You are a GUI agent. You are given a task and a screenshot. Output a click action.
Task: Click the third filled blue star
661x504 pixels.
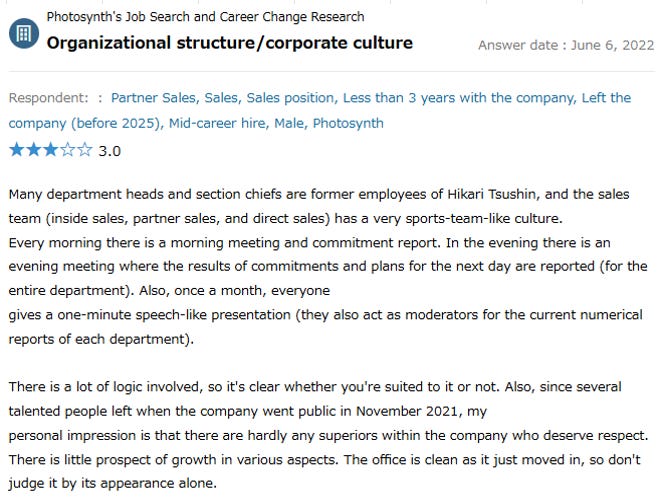tap(51, 150)
